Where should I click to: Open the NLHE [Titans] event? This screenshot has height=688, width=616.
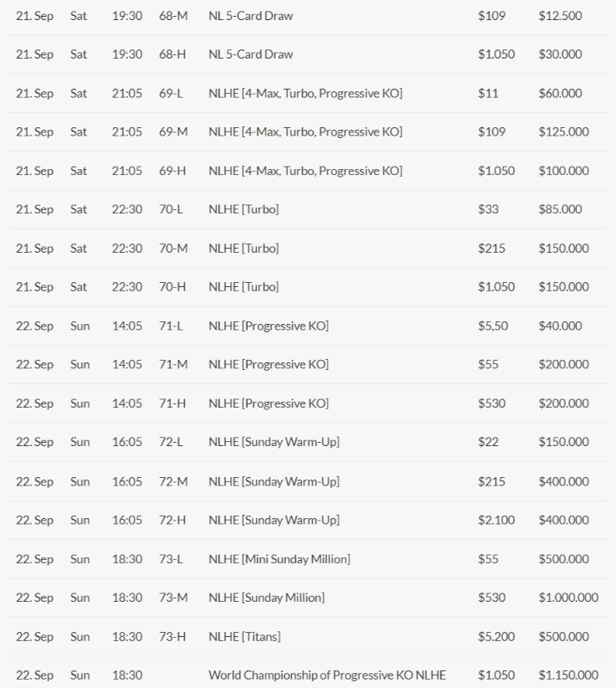click(x=244, y=637)
